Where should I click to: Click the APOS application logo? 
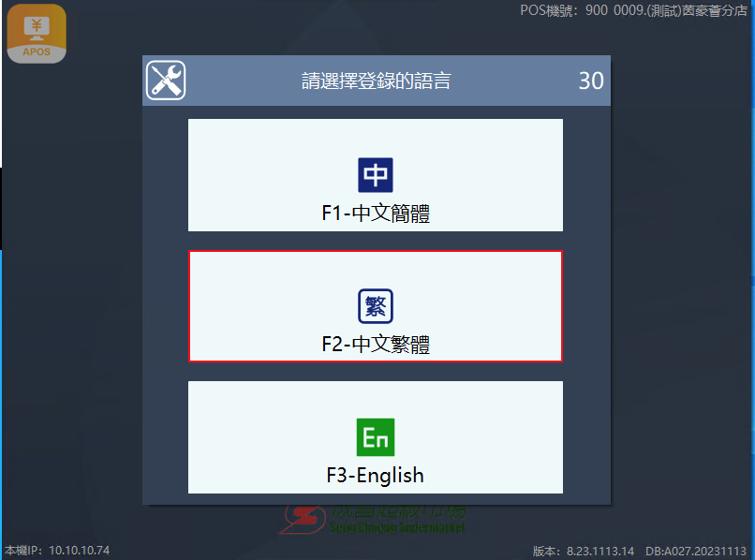(x=37, y=34)
